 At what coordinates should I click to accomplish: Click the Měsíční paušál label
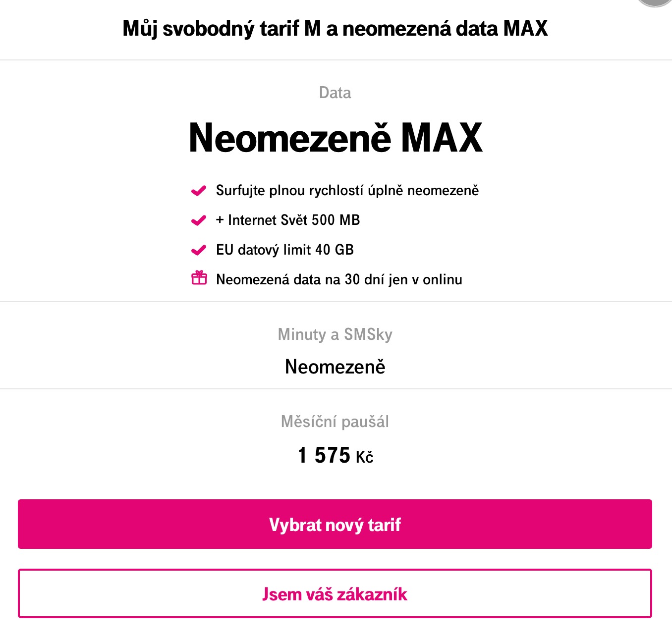coord(335,422)
